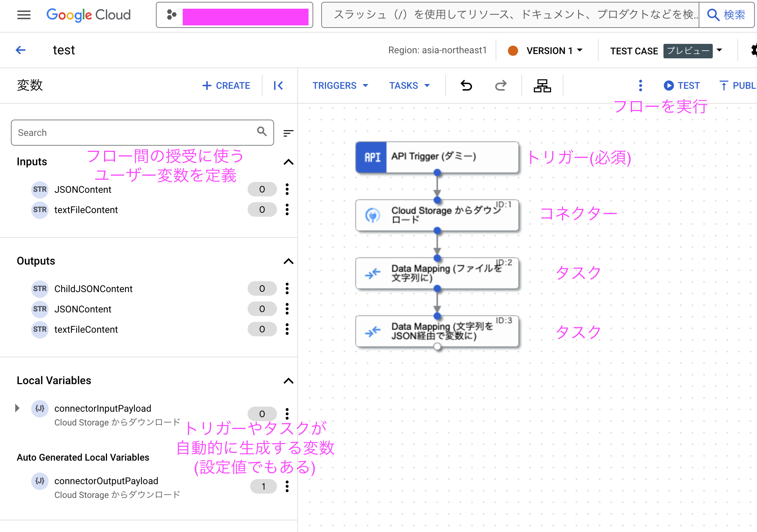Open the TEST CASE dropdown
Screen dimensions: 757x532
pyautogui.click(x=719, y=51)
